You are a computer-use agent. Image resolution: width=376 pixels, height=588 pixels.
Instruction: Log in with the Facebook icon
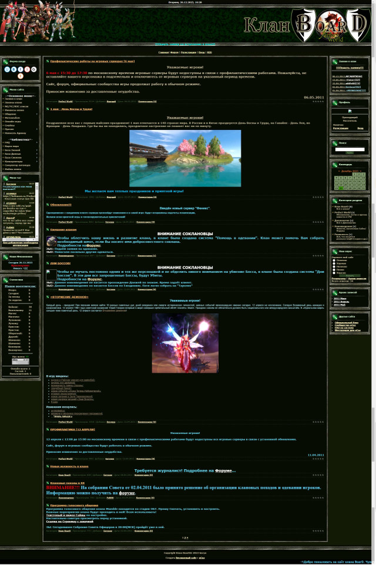click(x=21, y=69)
